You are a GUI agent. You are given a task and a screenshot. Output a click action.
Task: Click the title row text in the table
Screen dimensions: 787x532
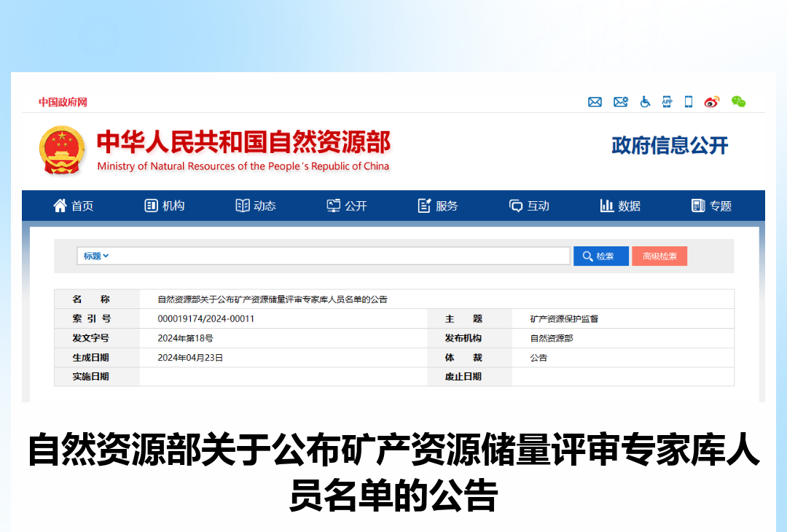coord(273,300)
